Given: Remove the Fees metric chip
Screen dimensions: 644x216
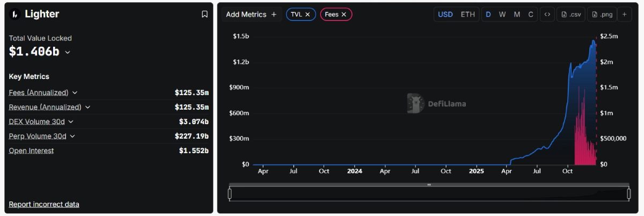Looking at the screenshot, I should point(343,15).
